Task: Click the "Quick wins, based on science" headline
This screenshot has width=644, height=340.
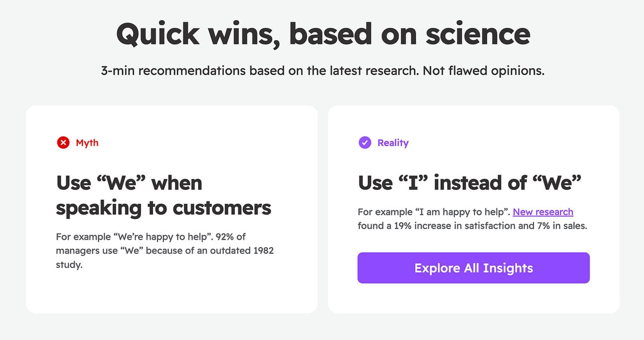Action: pyautogui.click(x=322, y=34)
